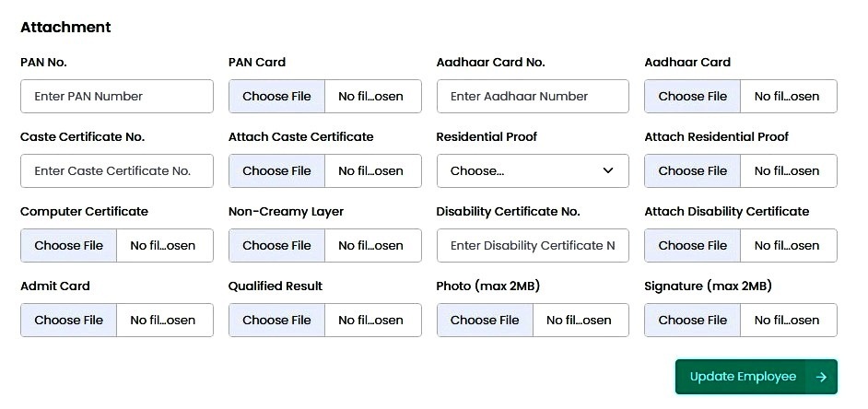Choose file for Signature (max 2MB)
Screen dimensions: 868x409
(693, 321)
